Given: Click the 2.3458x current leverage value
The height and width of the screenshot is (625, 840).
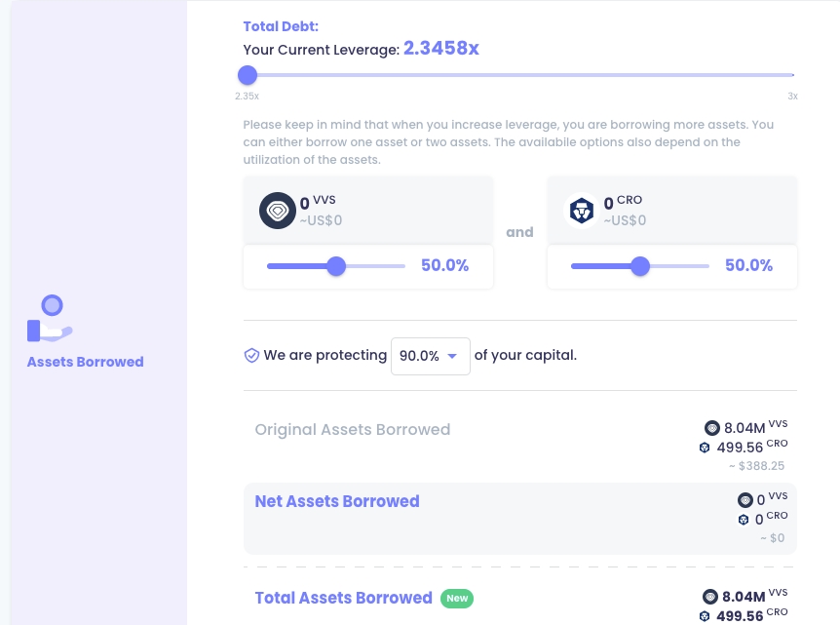Looking at the screenshot, I should click(x=441, y=48).
